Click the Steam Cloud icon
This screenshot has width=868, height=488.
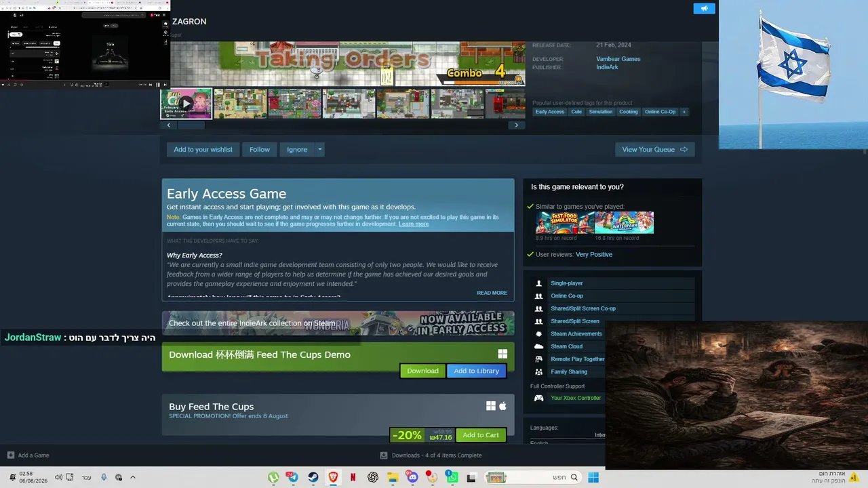tap(539, 346)
